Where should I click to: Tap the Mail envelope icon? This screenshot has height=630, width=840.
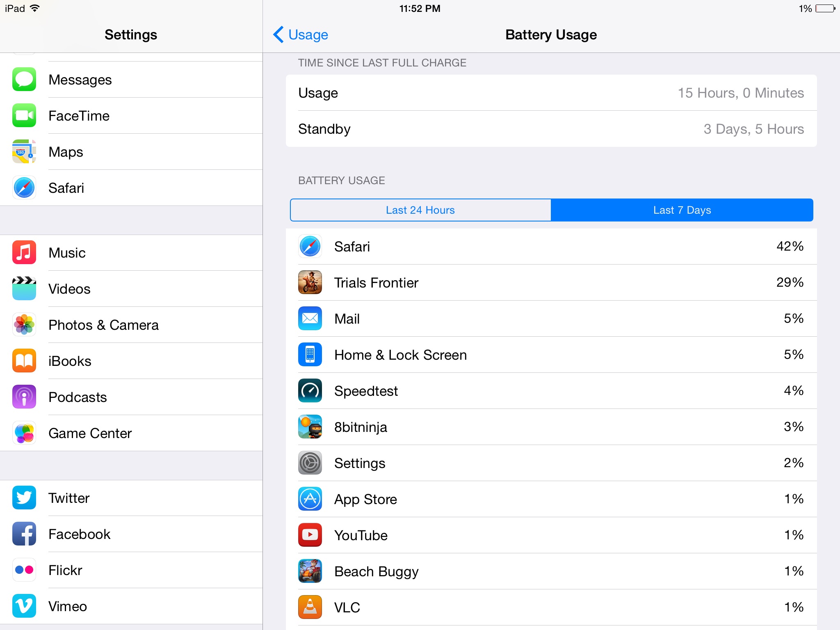[x=310, y=319]
